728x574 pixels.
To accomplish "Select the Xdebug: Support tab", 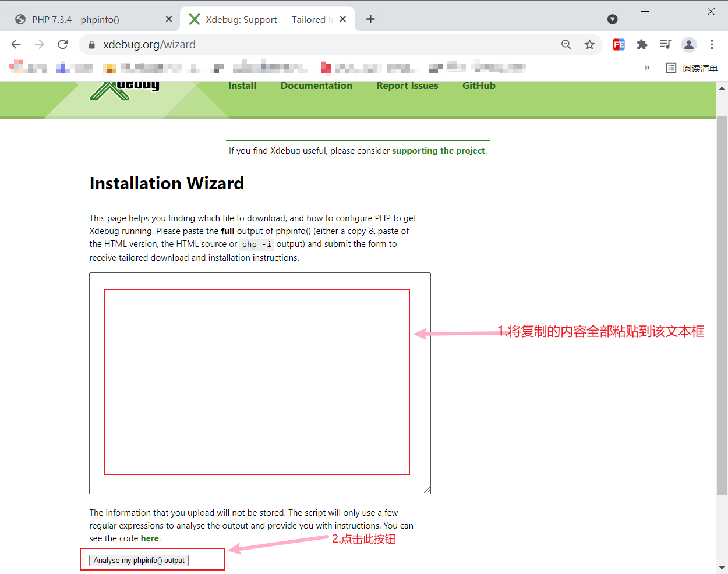I will point(268,19).
